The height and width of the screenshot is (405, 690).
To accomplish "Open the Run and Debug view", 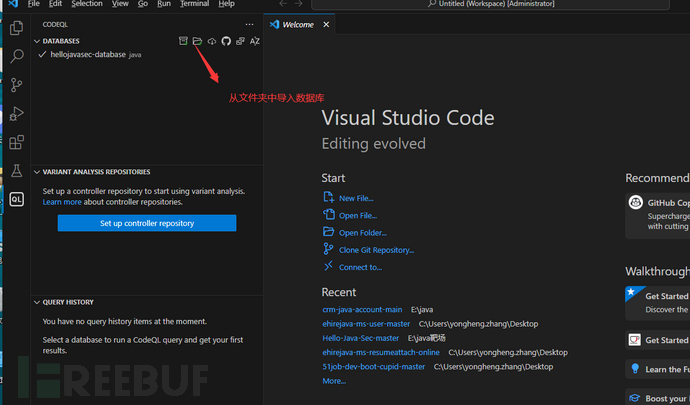I will pyautogui.click(x=16, y=115).
